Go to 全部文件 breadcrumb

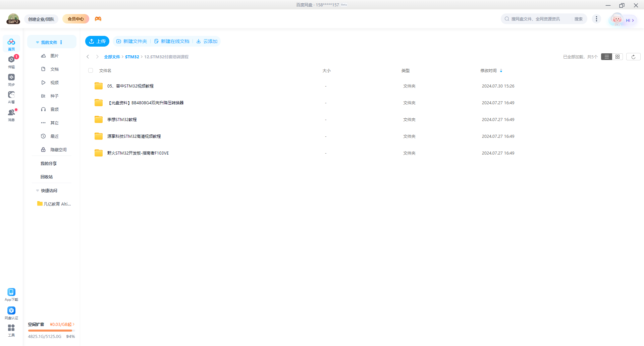(112, 57)
